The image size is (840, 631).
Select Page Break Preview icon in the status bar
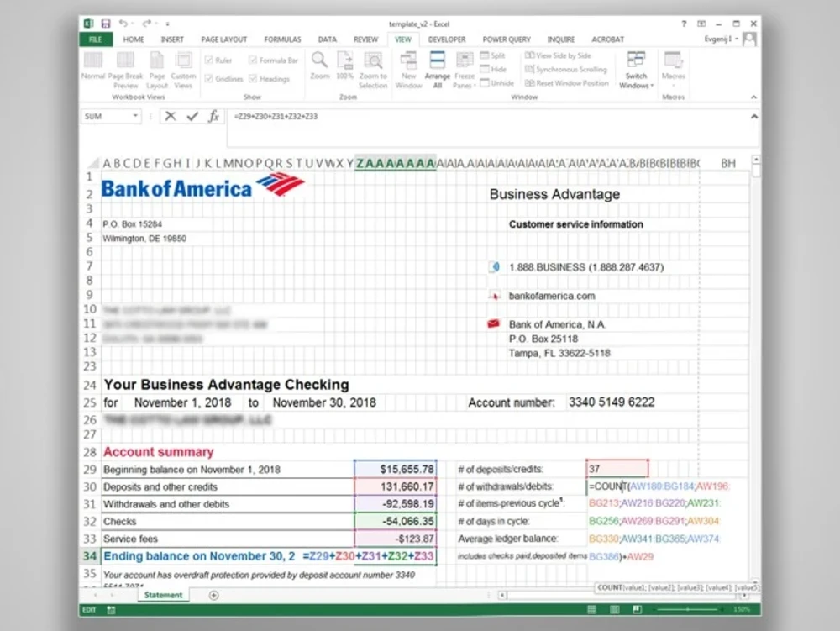(x=637, y=609)
